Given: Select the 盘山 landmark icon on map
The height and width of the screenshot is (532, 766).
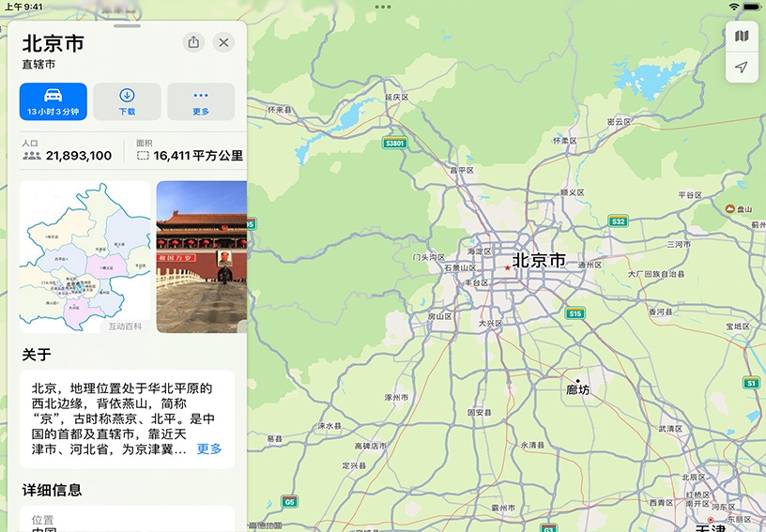Looking at the screenshot, I should (x=729, y=209).
